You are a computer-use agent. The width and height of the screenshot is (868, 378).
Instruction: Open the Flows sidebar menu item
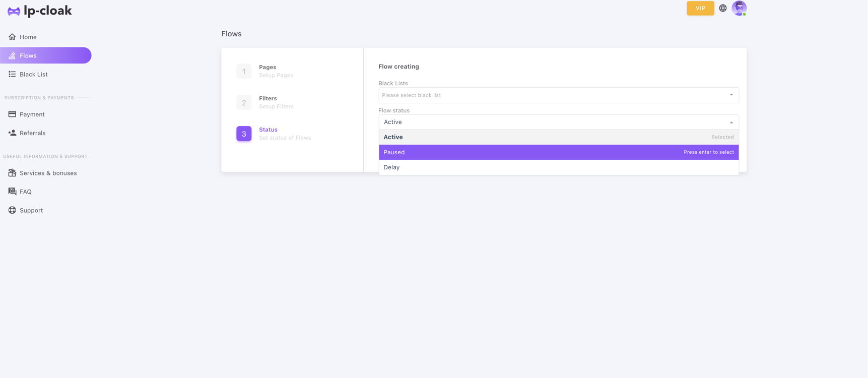point(45,55)
